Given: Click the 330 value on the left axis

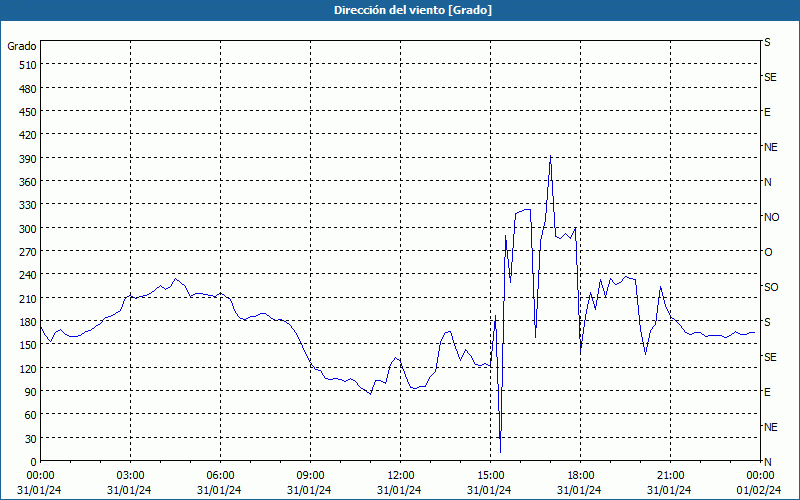Looking at the screenshot, I should (28, 205).
